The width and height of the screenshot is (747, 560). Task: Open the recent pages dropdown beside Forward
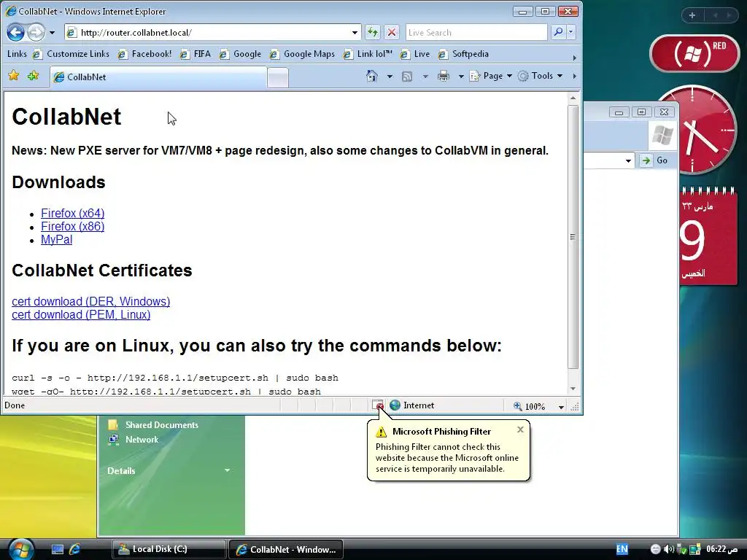tap(52, 33)
